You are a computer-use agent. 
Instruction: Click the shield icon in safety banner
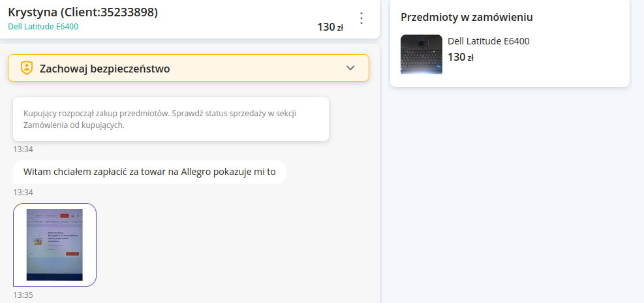point(27,68)
